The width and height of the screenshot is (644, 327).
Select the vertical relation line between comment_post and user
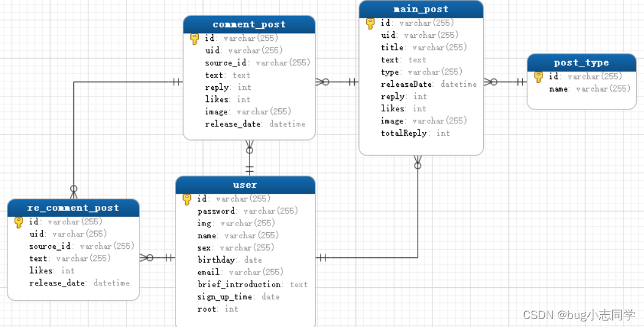(250, 158)
